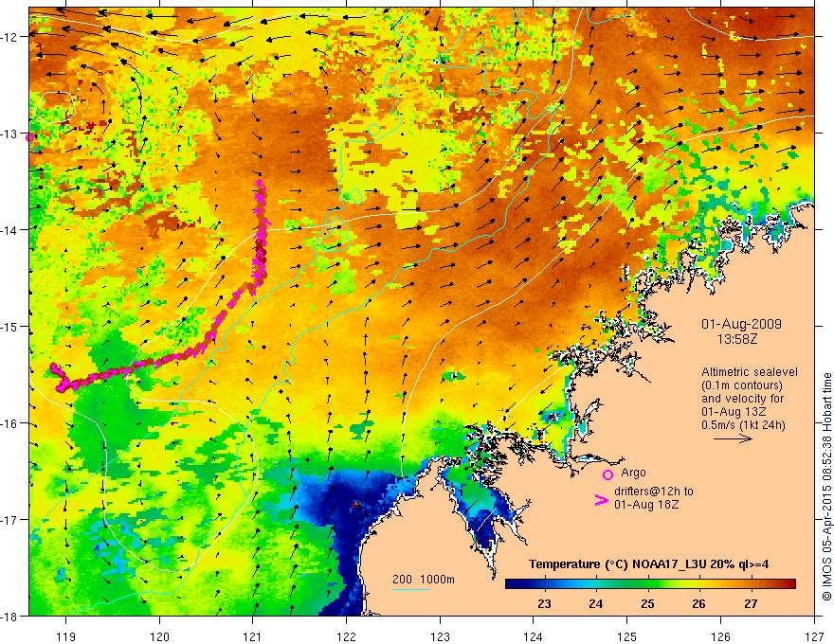Click the '0.5m/s (1kt 24h)' text
Screen dimensions: 834x644
tap(744, 424)
